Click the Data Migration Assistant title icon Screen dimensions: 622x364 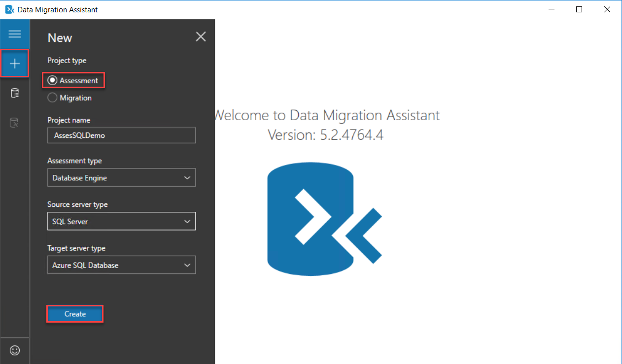pos(9,9)
